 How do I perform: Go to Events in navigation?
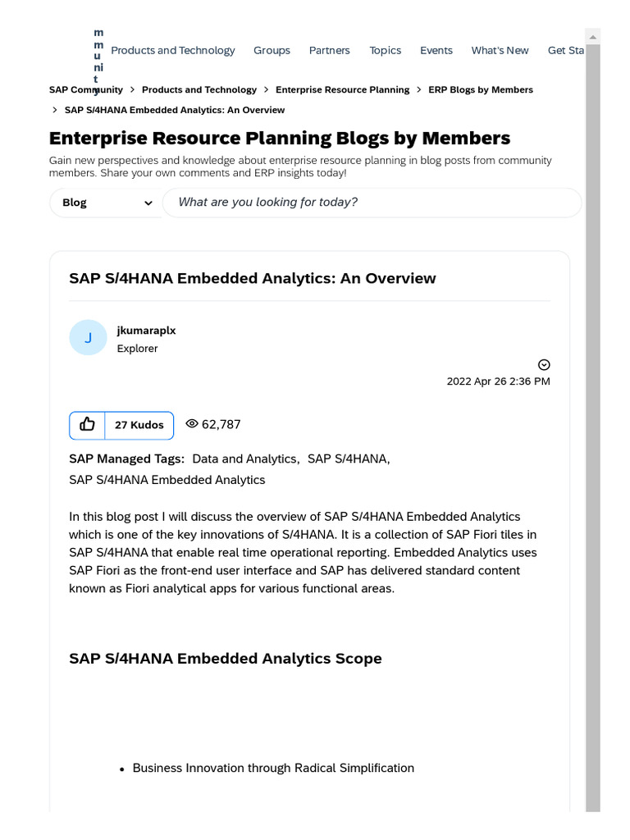pos(436,51)
